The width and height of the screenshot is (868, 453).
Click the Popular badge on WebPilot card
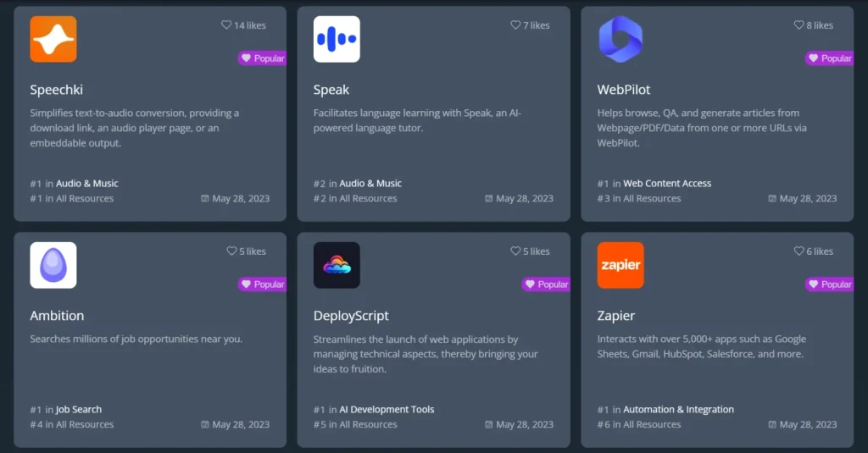(829, 58)
